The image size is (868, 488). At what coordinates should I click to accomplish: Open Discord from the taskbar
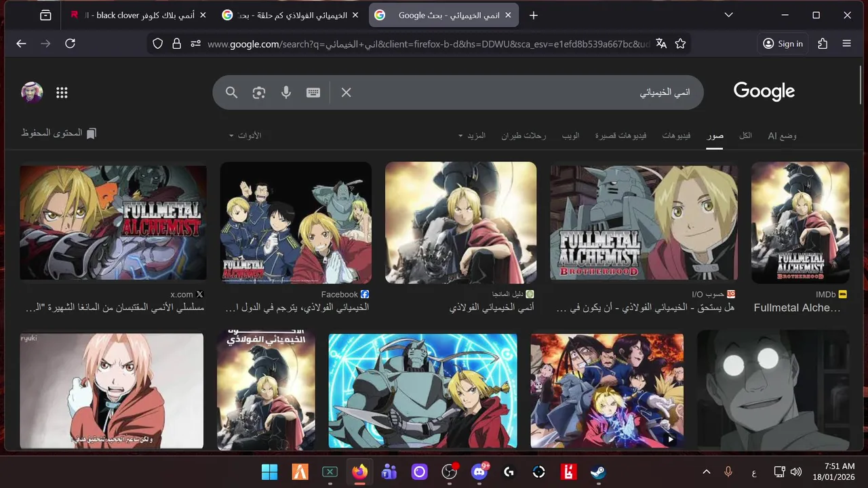[x=479, y=472]
